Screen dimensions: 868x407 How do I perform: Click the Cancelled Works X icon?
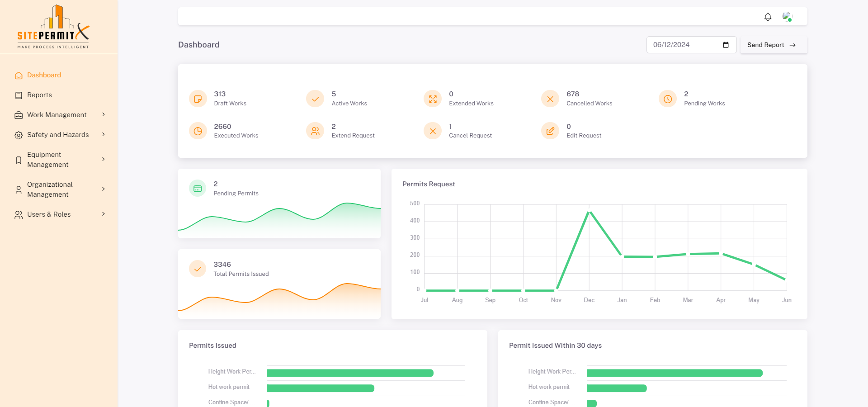pyautogui.click(x=550, y=99)
